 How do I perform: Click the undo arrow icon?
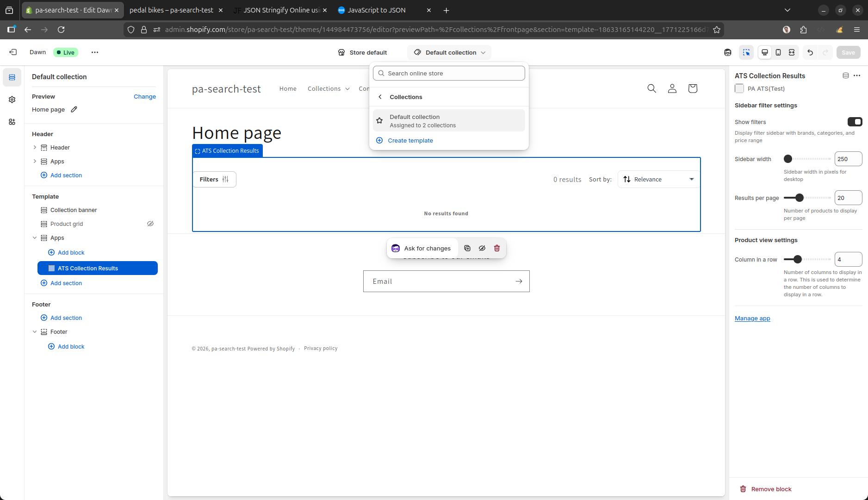coord(810,52)
